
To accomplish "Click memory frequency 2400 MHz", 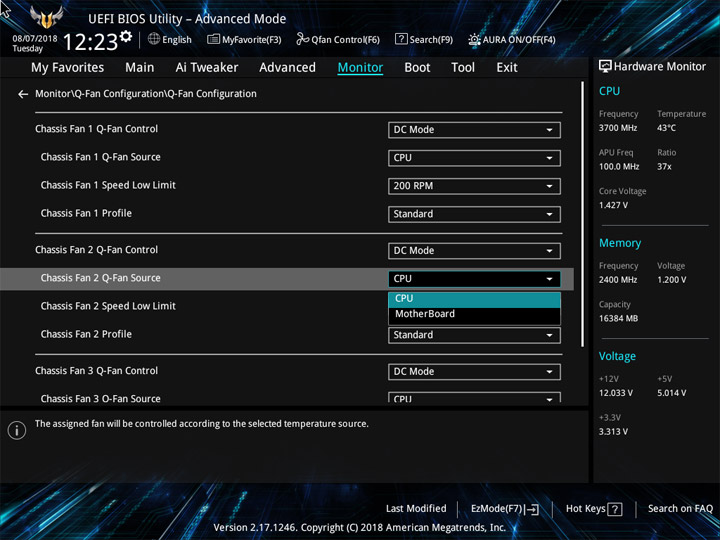I will coord(618,280).
